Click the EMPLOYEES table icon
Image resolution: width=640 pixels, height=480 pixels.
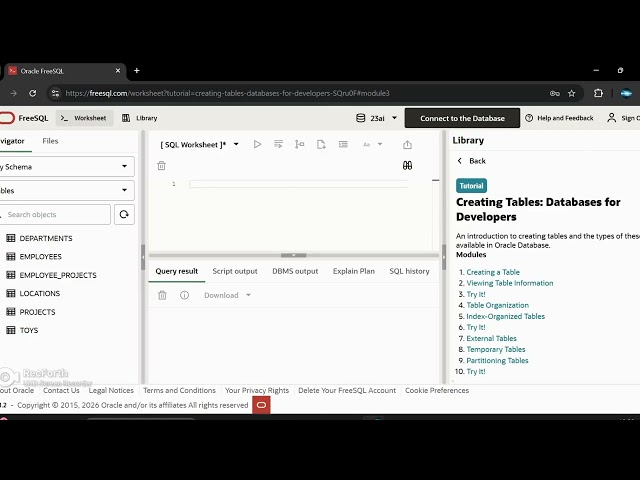coord(11,256)
